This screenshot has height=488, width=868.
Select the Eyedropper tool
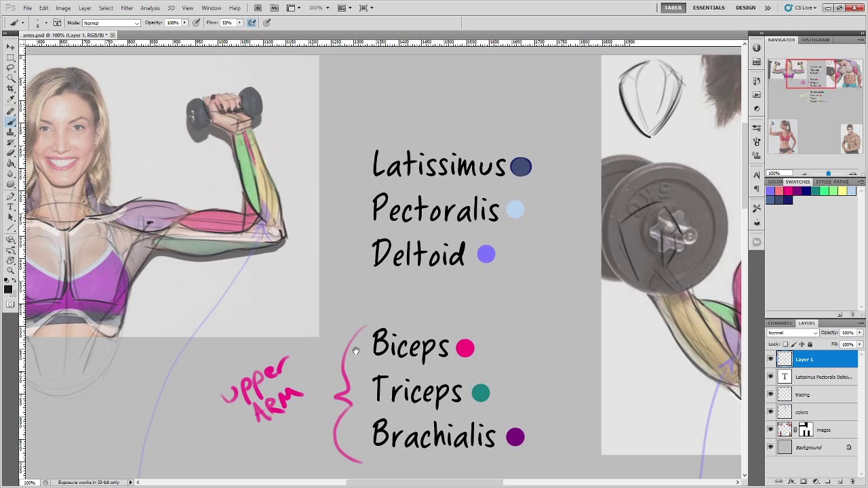point(11,100)
